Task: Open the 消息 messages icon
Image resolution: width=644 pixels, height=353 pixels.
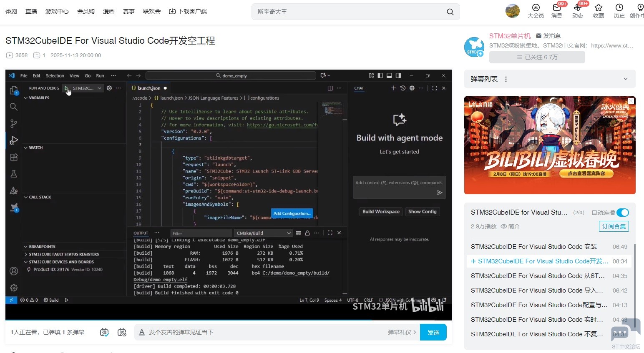Action: pyautogui.click(x=557, y=11)
